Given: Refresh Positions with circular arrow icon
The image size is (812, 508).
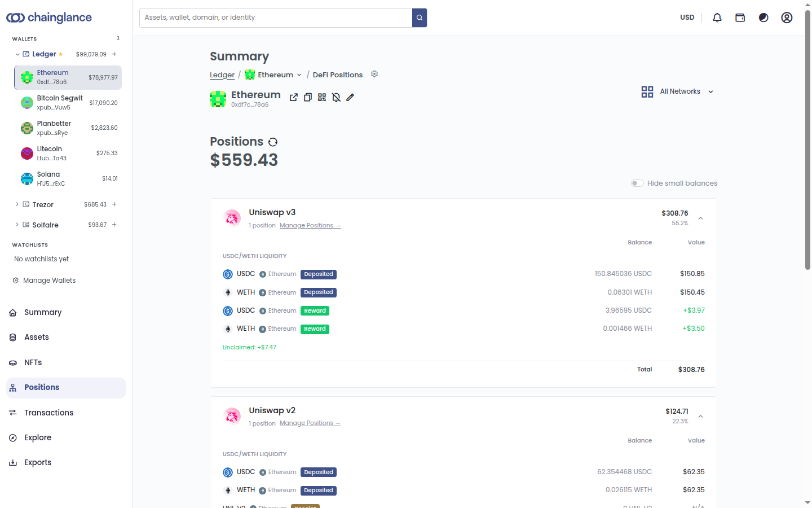Looking at the screenshot, I should tap(273, 142).
